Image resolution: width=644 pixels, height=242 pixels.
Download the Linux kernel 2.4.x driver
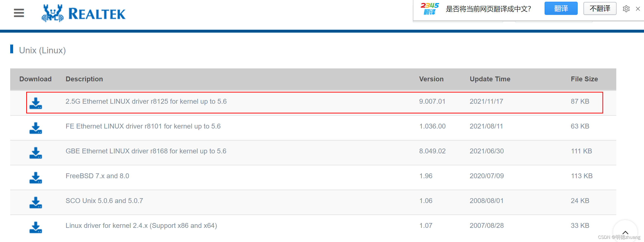pos(36,227)
